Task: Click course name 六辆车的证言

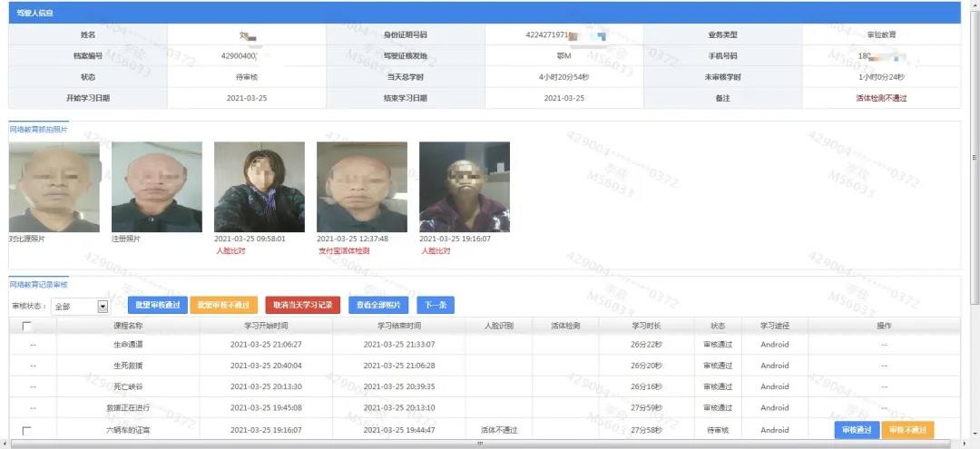Action: coord(128,430)
